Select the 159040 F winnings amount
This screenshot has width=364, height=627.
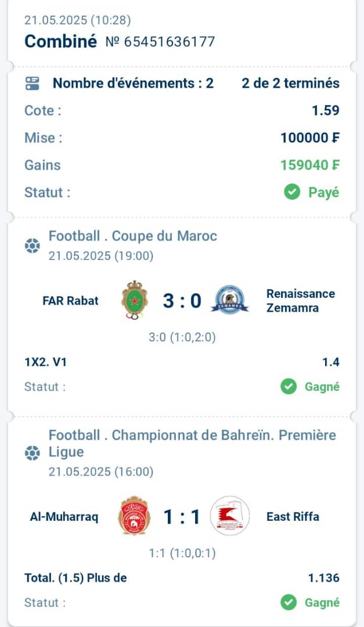click(x=310, y=165)
